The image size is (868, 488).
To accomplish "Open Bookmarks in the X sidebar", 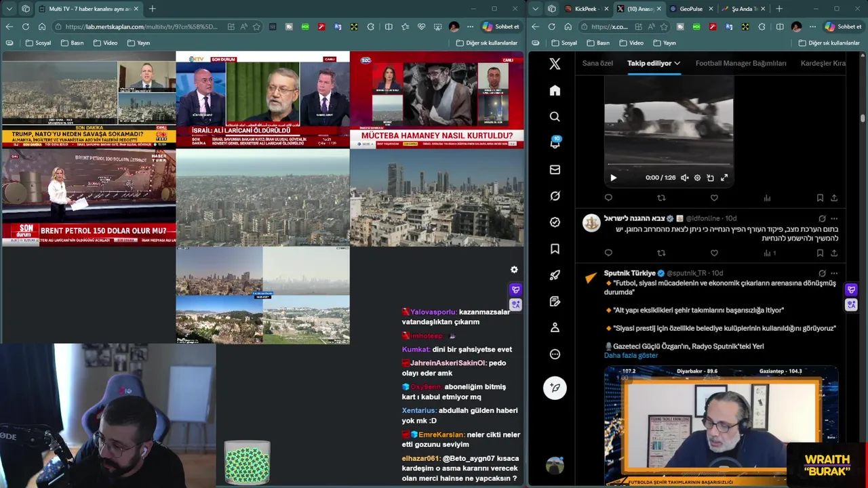I will 555,249.
